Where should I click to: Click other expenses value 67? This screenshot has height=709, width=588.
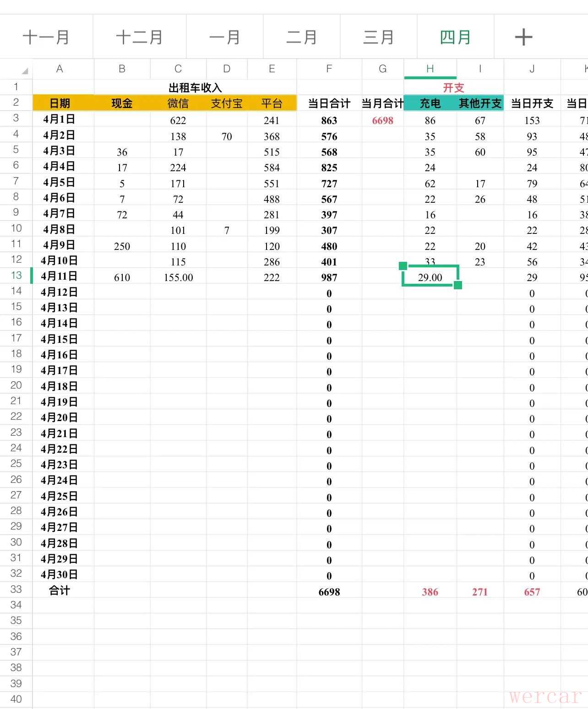(480, 120)
